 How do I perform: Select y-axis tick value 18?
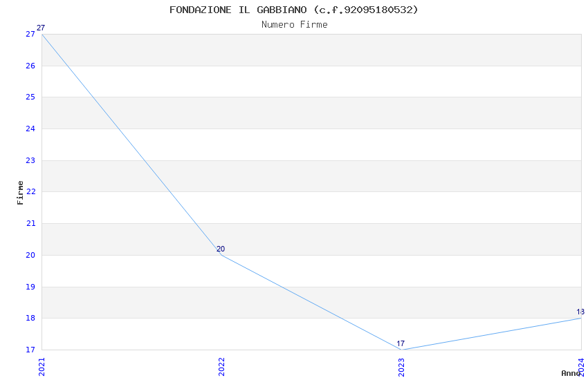pyautogui.click(x=30, y=319)
